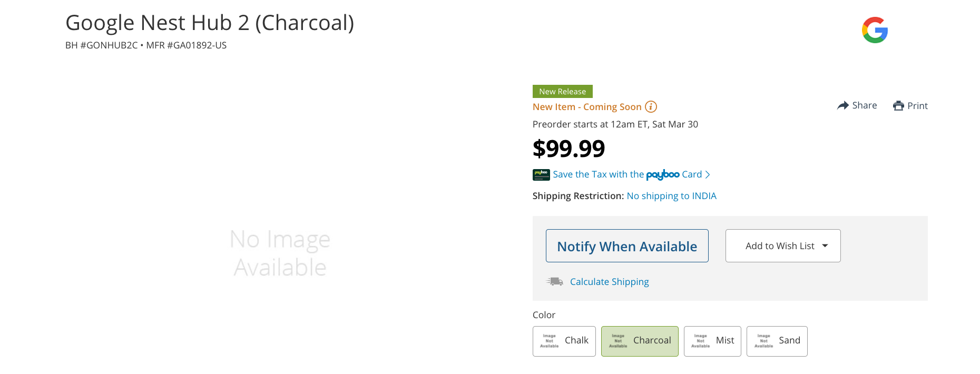Click the Share arrow icon

tap(843, 105)
